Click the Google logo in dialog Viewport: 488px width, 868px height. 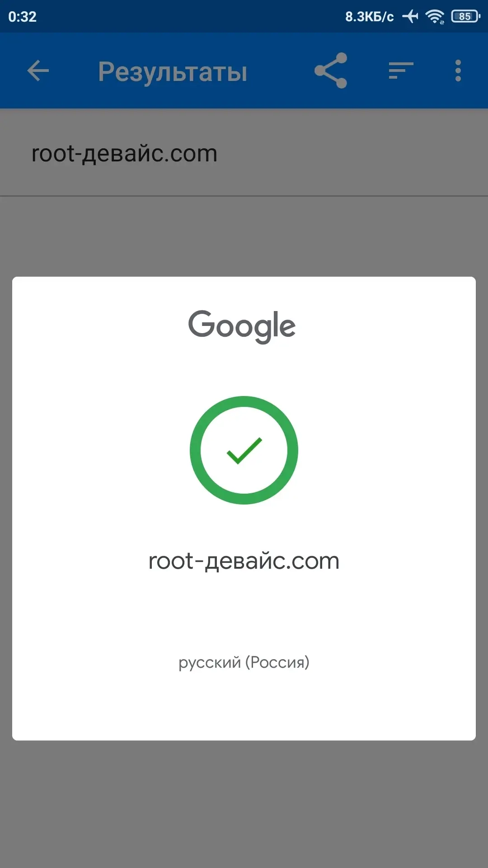coord(242,325)
